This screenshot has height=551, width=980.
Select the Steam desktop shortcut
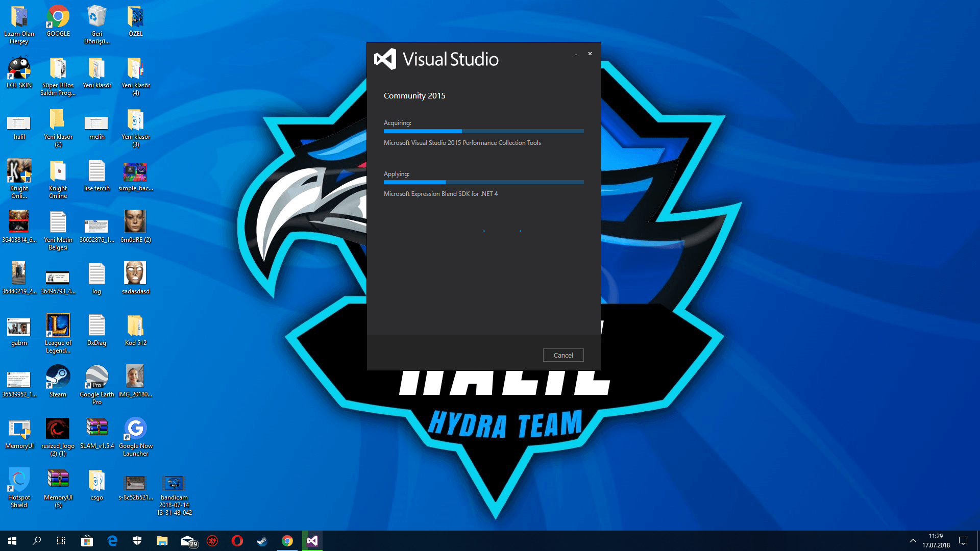58,382
